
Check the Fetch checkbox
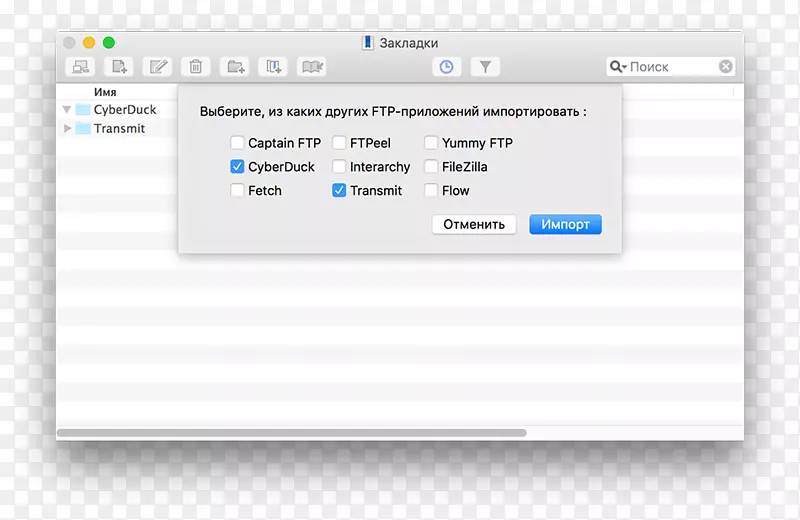[x=237, y=190]
